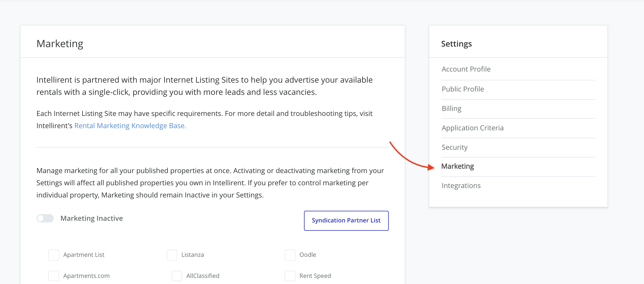Open Application Criteria settings
The image size is (644, 284).
click(x=472, y=128)
